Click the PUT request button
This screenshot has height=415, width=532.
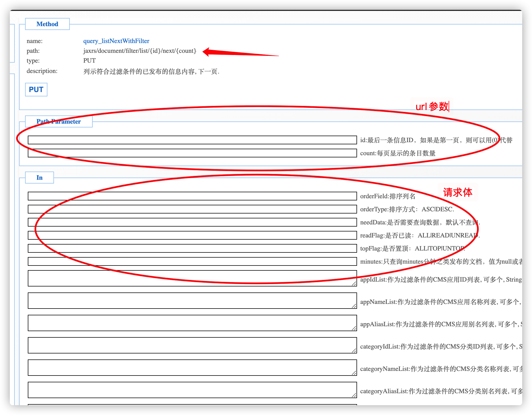36,90
